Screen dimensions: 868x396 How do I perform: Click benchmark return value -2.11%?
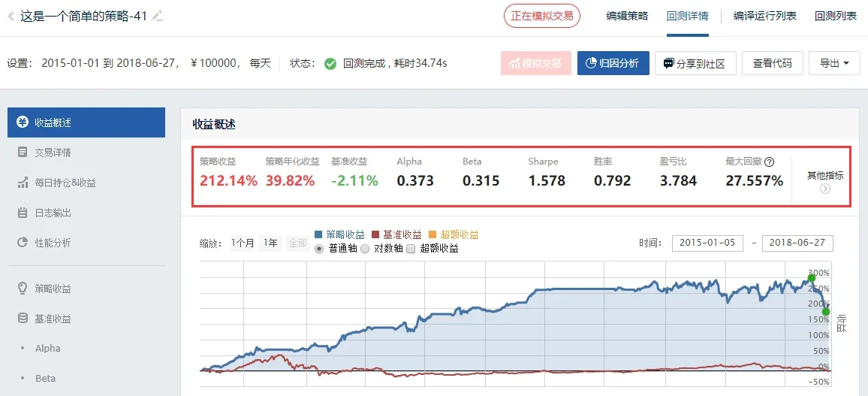click(x=354, y=180)
